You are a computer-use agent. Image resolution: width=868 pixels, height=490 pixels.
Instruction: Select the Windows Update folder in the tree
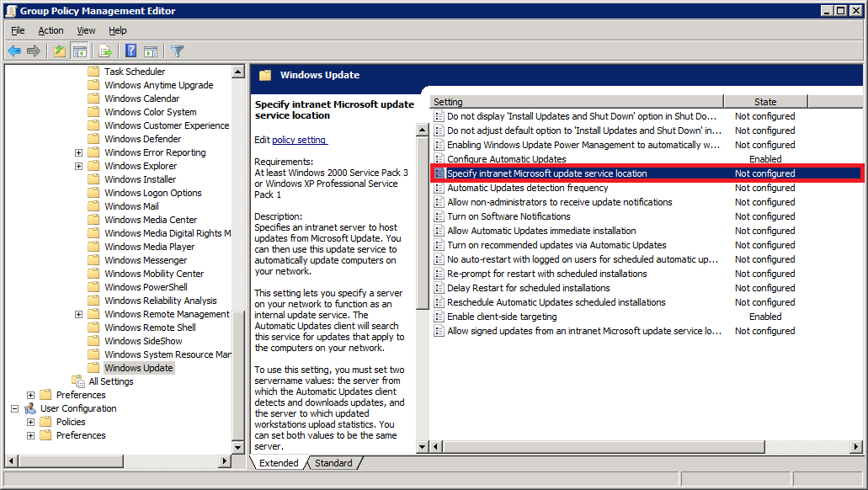138,368
